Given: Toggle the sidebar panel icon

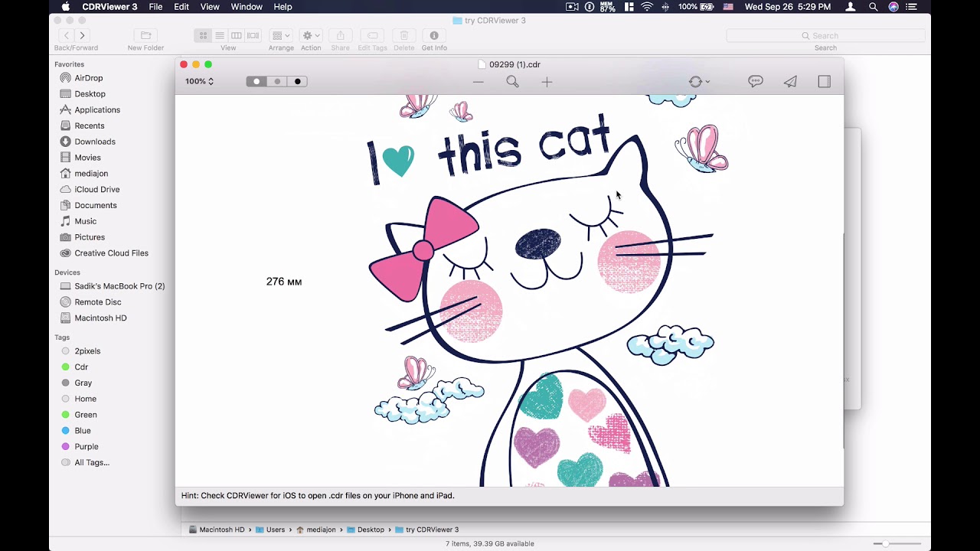Looking at the screenshot, I should tap(824, 82).
